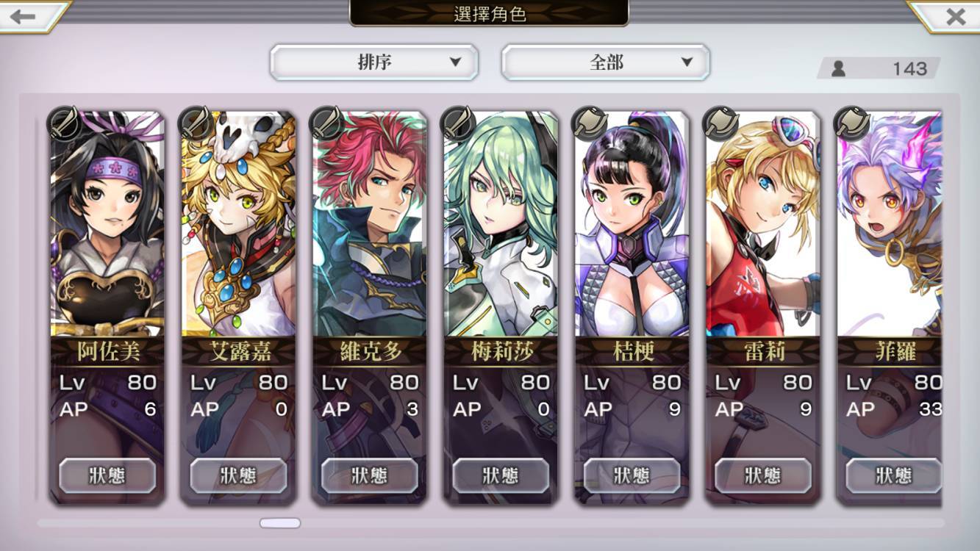Close the character selection screen

[955, 16]
